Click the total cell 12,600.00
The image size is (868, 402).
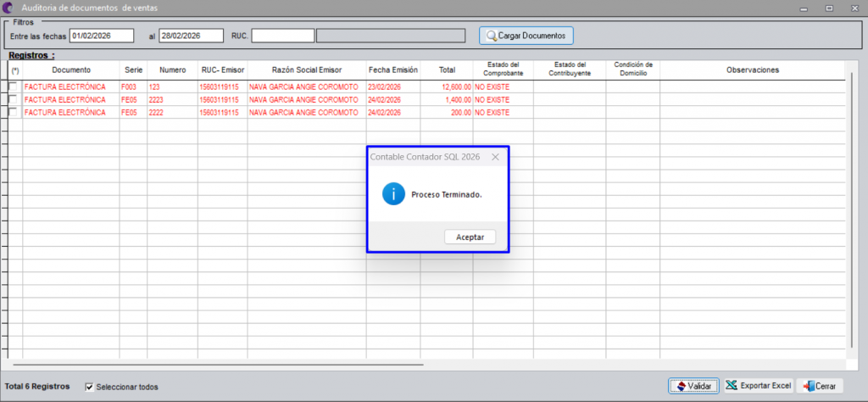[447, 87]
